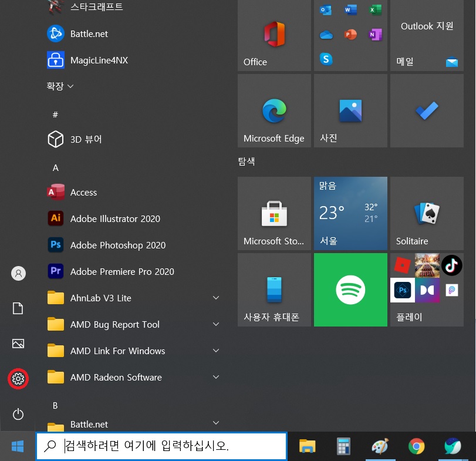Click the # letter group header
Screen dimensions: 476x461
(x=55, y=115)
